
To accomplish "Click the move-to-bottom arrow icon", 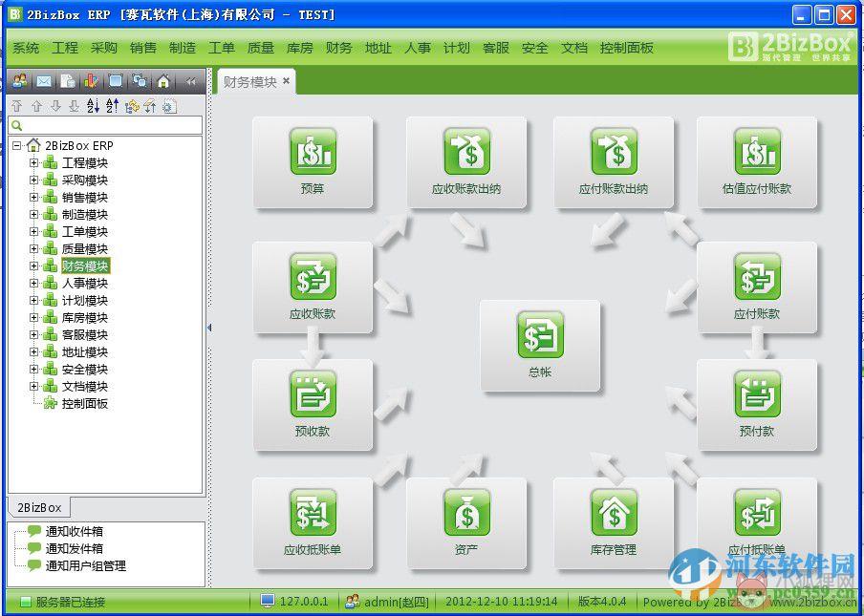I will pyautogui.click(x=74, y=106).
